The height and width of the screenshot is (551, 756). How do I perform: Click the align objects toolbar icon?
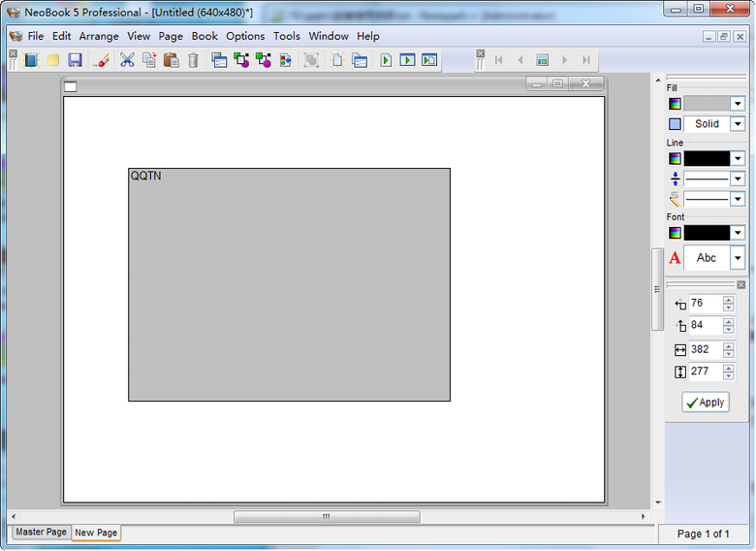(x=285, y=60)
